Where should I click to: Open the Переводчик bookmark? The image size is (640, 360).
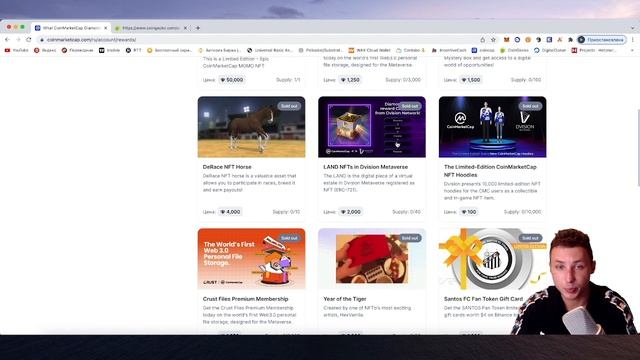tap(78, 50)
